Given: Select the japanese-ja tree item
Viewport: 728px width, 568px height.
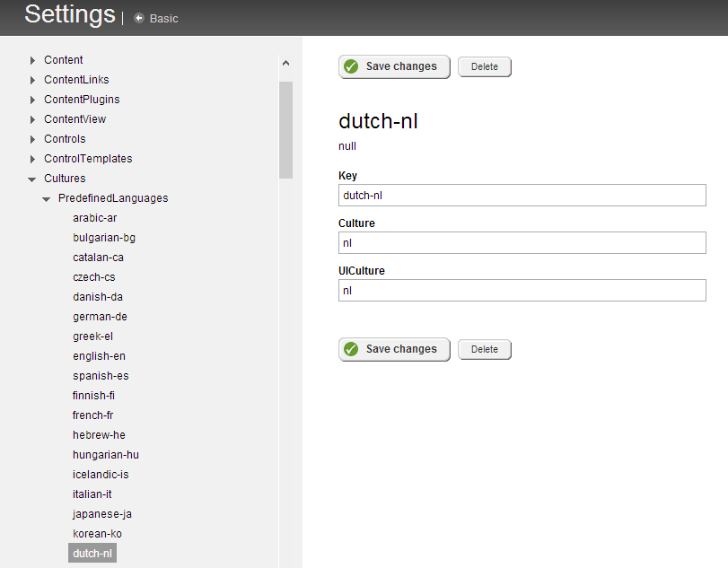Looking at the screenshot, I should (x=102, y=514).
